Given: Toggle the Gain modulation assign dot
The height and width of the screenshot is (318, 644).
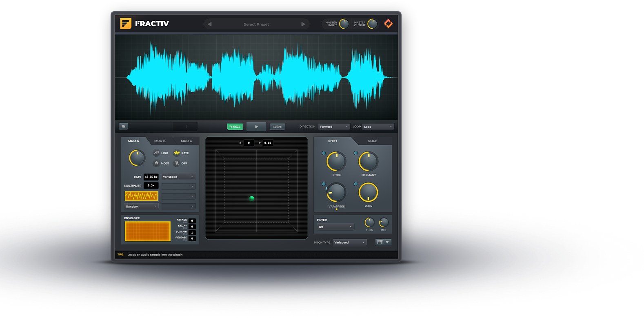Looking at the screenshot, I should pyautogui.click(x=355, y=184).
